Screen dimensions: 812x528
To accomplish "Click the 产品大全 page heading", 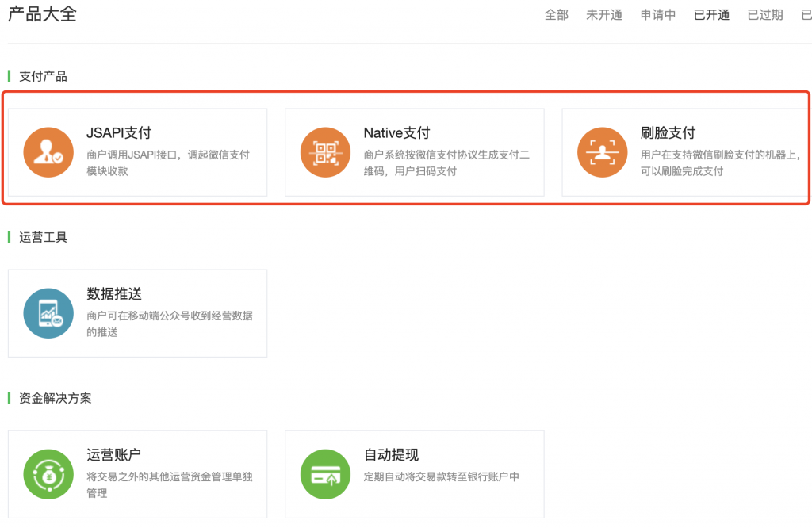I will (x=41, y=13).
